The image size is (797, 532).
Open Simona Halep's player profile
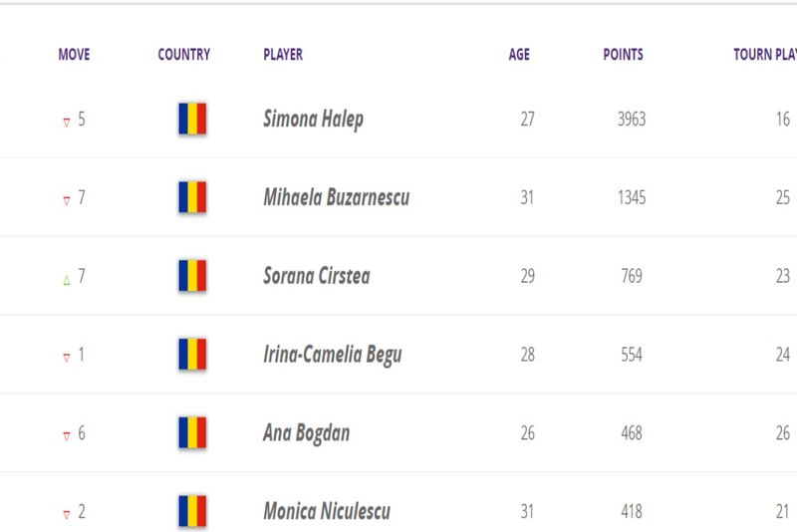click(x=313, y=120)
